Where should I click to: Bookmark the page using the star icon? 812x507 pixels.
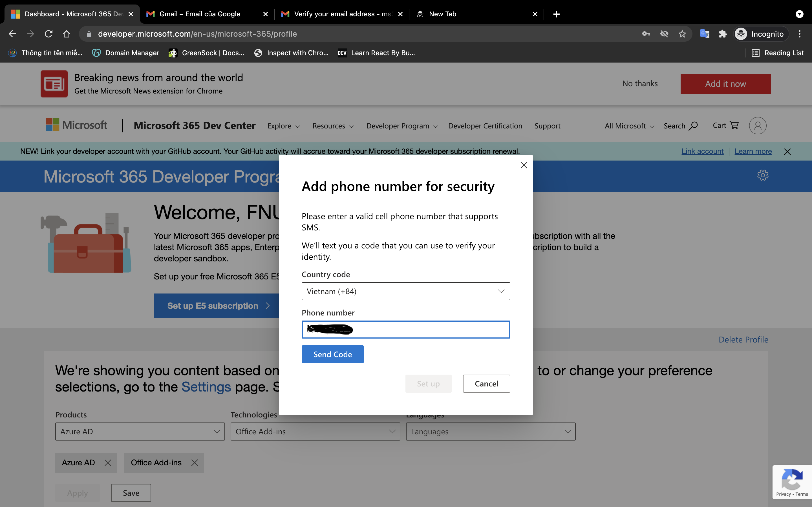click(x=682, y=34)
